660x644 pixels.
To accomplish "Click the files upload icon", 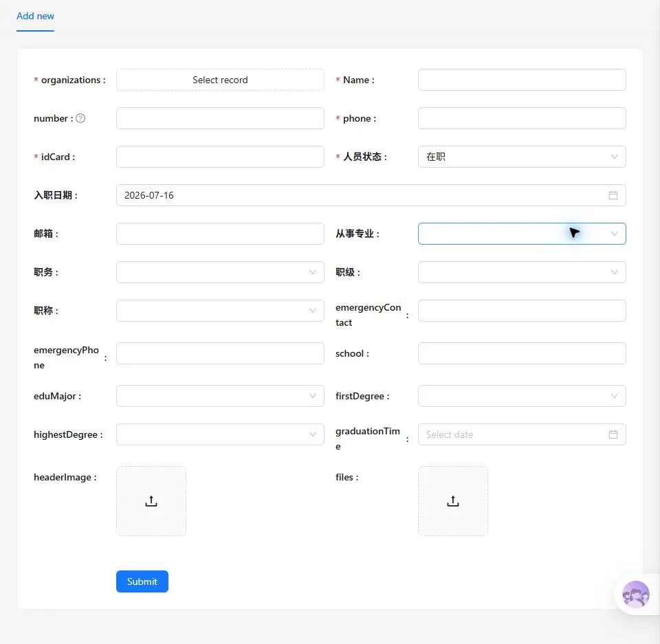I will [x=453, y=501].
